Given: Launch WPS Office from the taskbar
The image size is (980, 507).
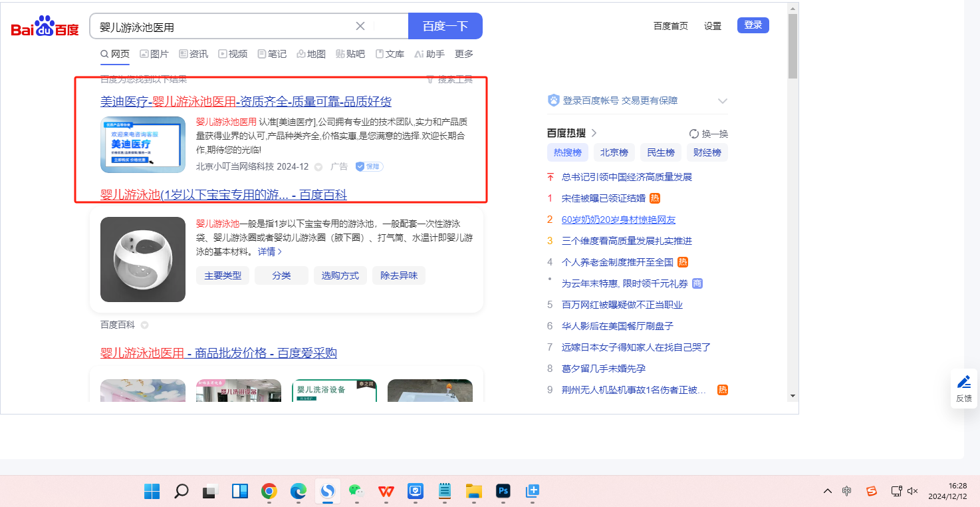Looking at the screenshot, I should click(x=386, y=491).
